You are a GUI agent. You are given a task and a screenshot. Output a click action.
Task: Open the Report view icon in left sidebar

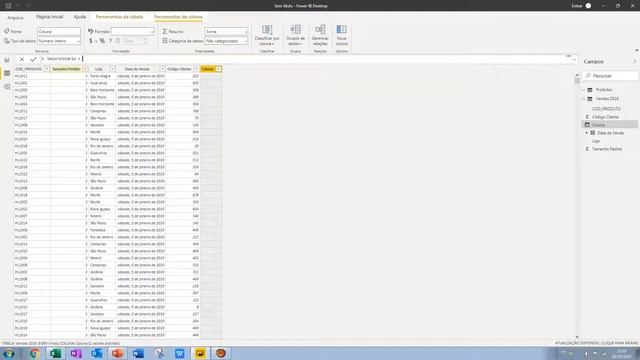point(7,60)
